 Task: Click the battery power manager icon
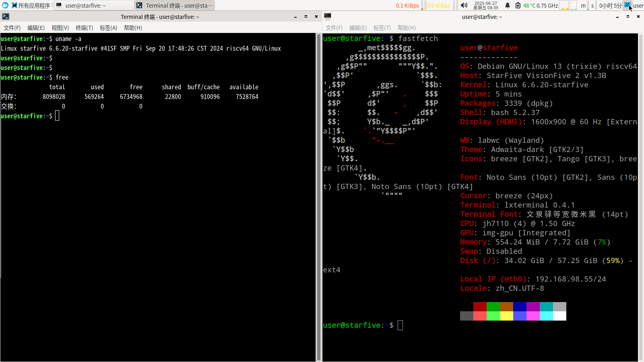pos(518,6)
